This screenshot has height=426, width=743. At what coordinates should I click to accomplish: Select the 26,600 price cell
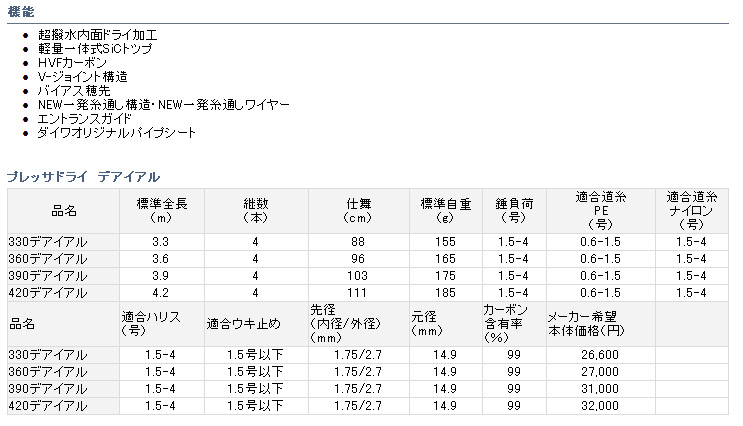600,355
